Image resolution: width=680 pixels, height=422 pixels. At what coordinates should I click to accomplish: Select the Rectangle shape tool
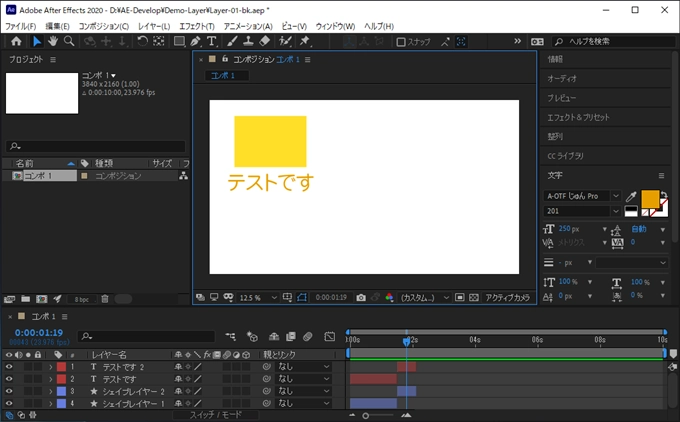pos(179,42)
